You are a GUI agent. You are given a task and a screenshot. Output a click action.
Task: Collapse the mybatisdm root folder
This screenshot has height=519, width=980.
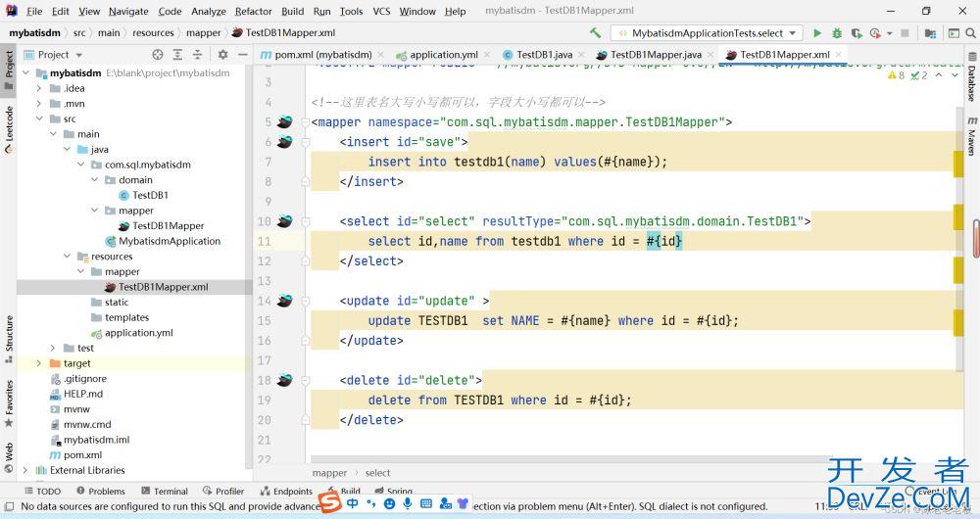coord(25,73)
